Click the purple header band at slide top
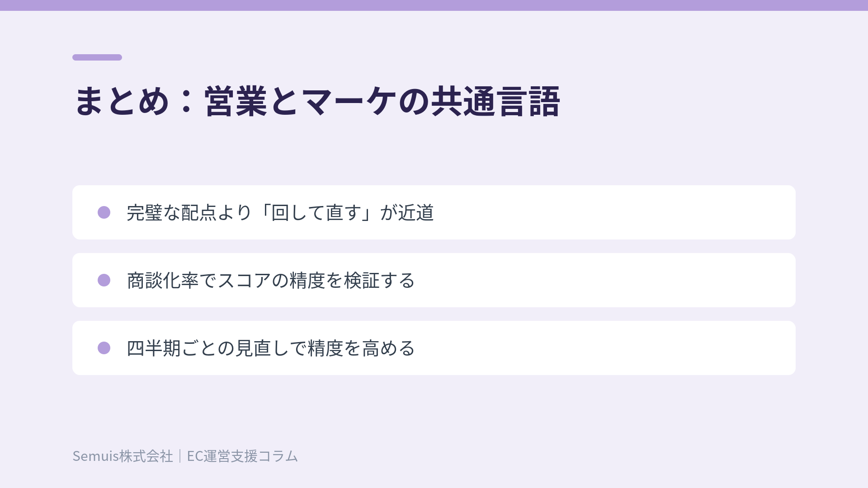868x488 pixels. (x=434, y=5)
